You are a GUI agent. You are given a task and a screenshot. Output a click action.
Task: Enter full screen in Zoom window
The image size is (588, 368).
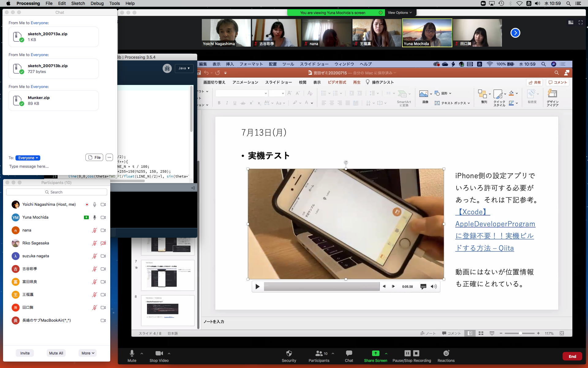point(580,22)
